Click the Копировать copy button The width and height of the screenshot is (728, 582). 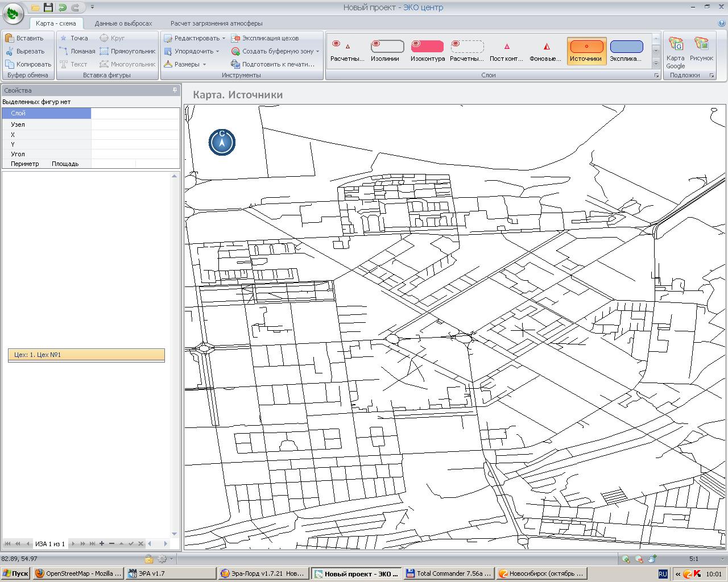[28, 64]
